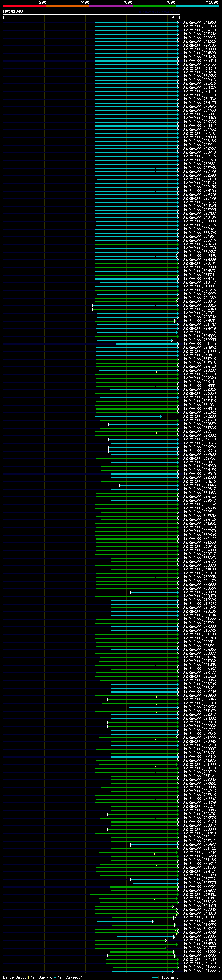Click the white query sequence bar

coord(92,15)
